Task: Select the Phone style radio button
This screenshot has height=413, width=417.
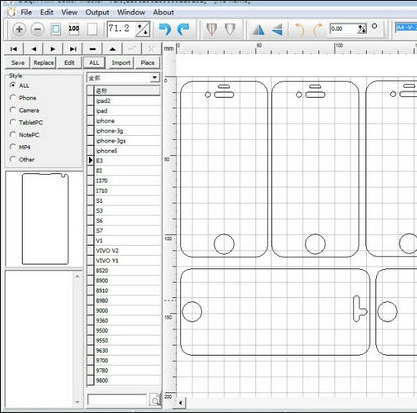Action: 13,98
